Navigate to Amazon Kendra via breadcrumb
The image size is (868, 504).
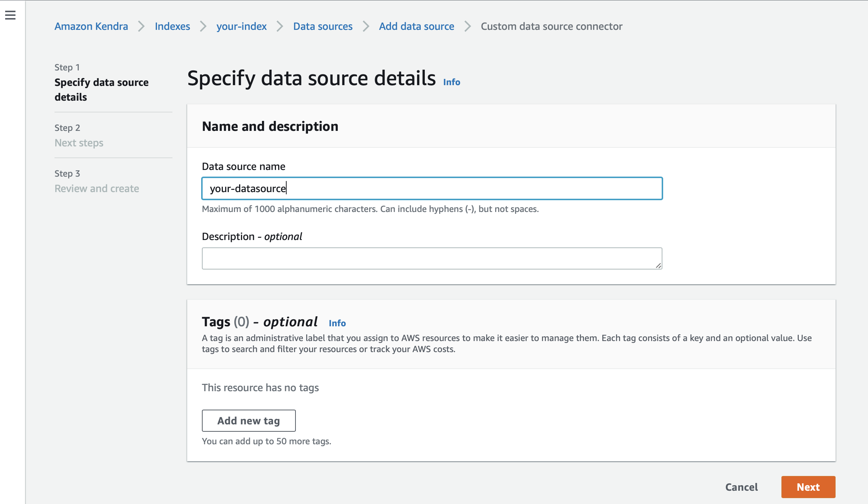(91, 26)
